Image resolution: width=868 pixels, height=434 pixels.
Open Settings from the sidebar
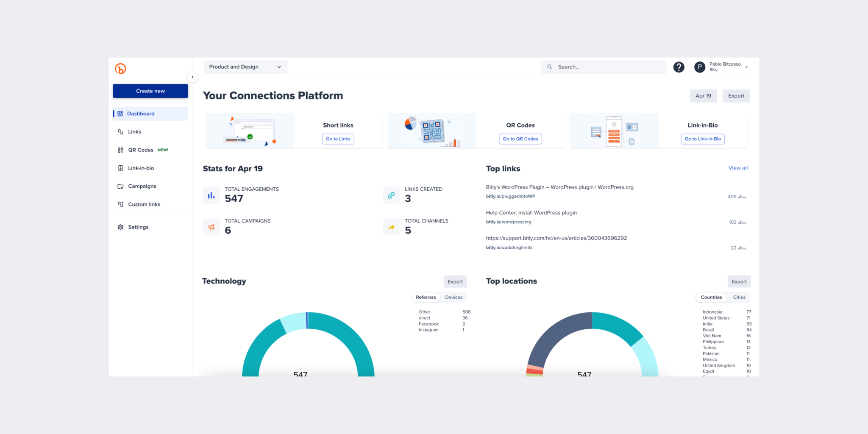click(x=138, y=227)
